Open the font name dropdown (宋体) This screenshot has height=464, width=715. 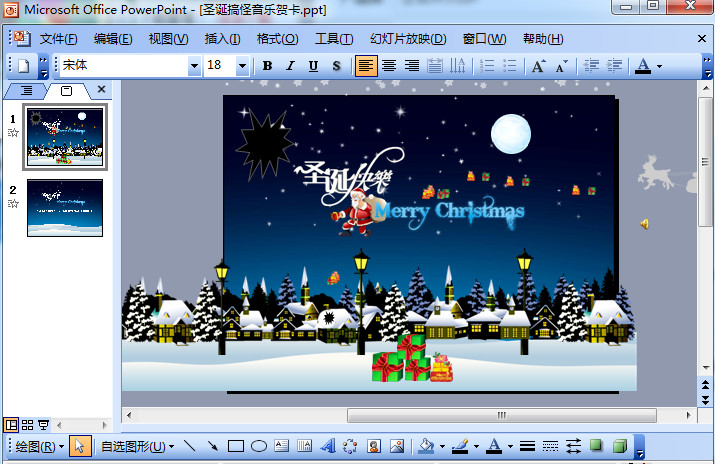[194, 66]
